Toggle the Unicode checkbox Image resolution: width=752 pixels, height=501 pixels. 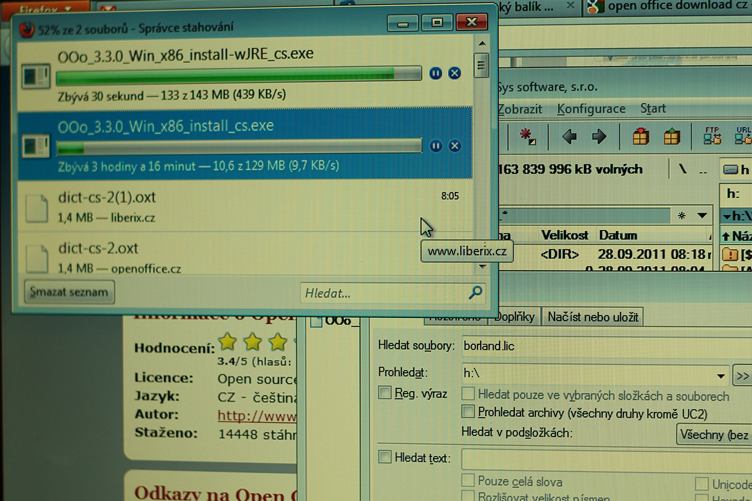point(701,483)
